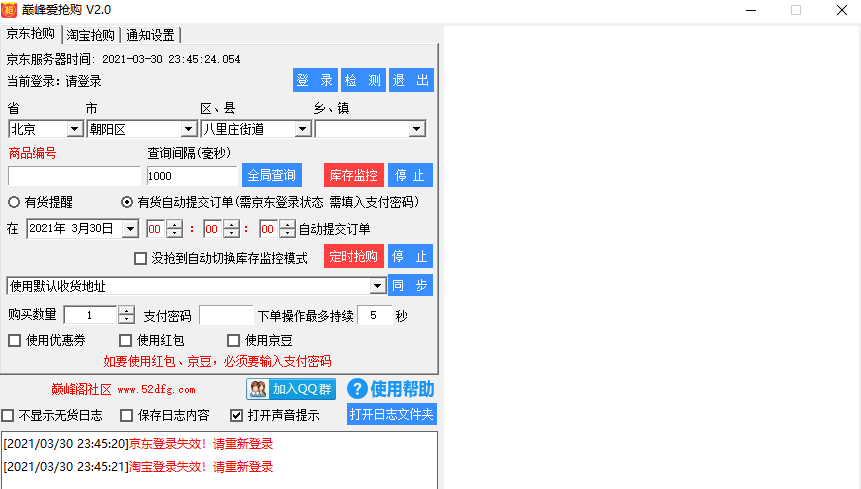The width and height of the screenshot is (861, 489).
Task: Click the 当前登录: 请登录 status text
Action: tap(54, 81)
